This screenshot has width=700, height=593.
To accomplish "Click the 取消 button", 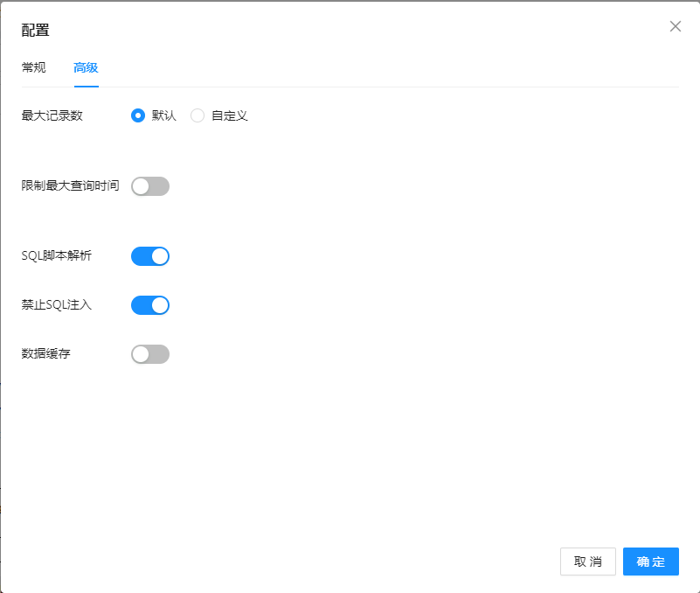I will 588,562.
